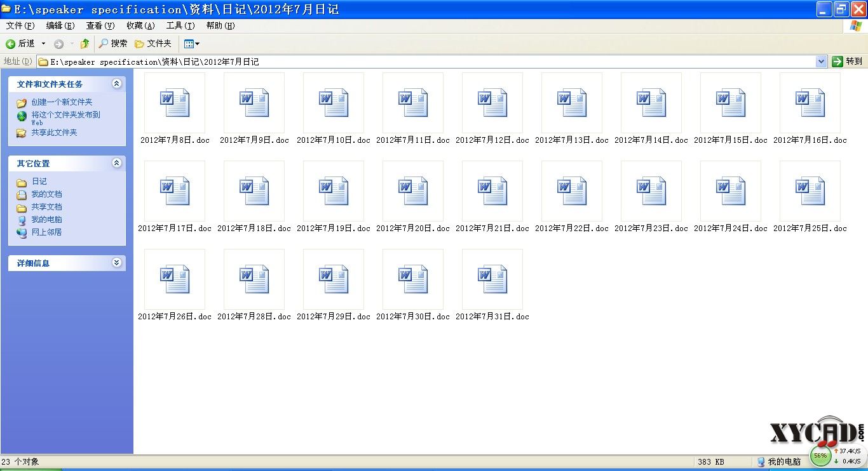This screenshot has height=471, width=868.
Task: Open the 文件(F) menu
Action: [20, 26]
